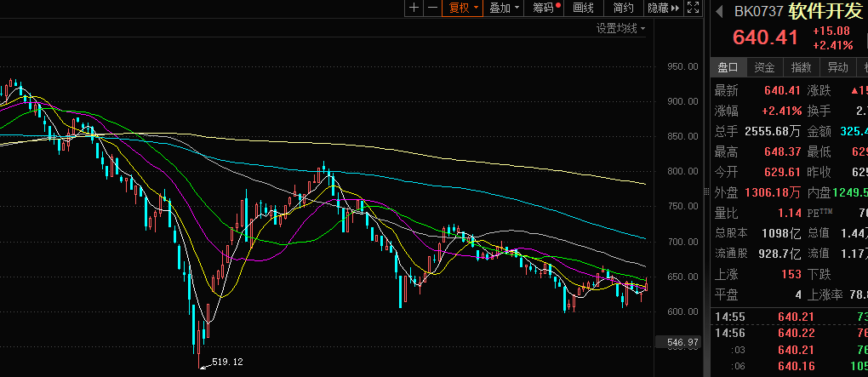Toggle the 筹码 chip distribution view

(546, 8)
